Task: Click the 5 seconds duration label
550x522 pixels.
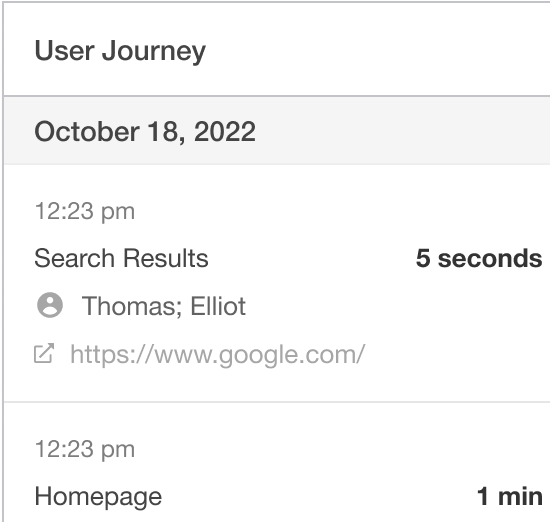Action: coord(479,258)
